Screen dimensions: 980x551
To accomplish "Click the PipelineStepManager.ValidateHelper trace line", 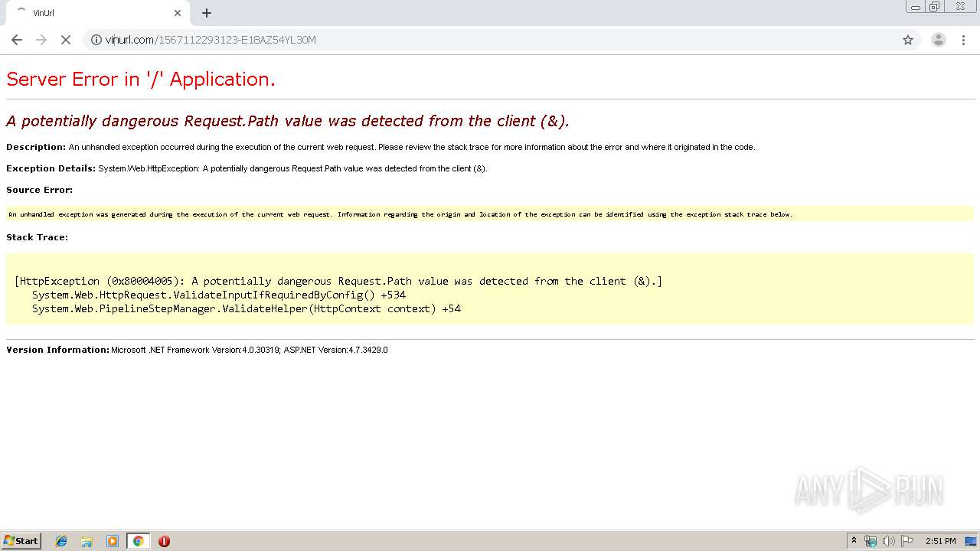I will pyautogui.click(x=247, y=308).
